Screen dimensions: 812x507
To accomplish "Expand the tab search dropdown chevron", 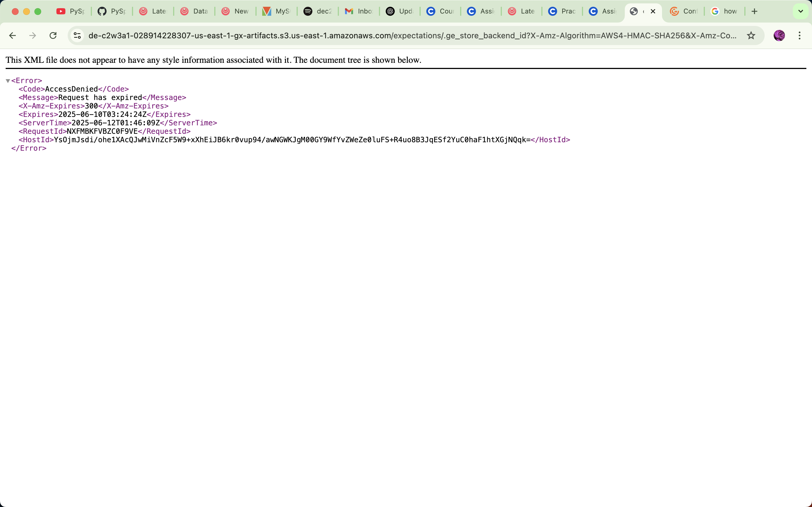I will click(x=801, y=11).
